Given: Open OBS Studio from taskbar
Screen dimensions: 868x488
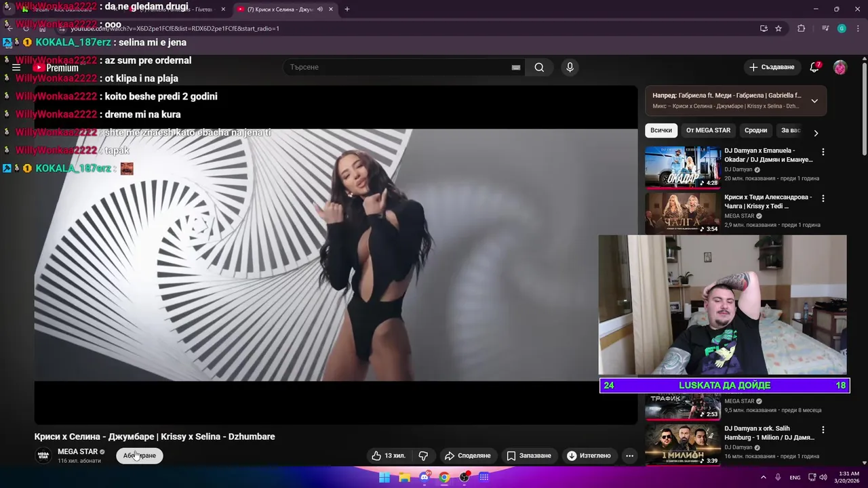Looking at the screenshot, I should pyautogui.click(x=465, y=477).
